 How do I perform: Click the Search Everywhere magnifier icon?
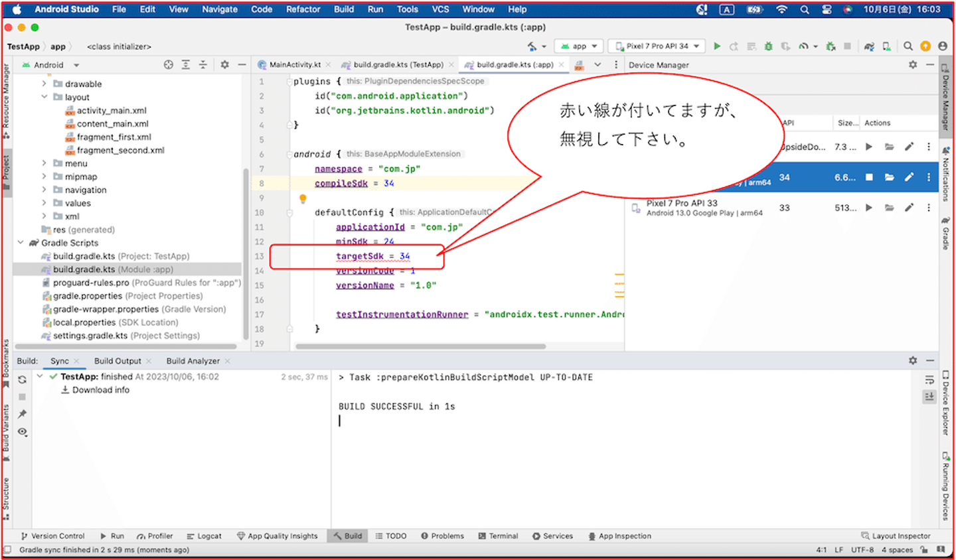[908, 46]
